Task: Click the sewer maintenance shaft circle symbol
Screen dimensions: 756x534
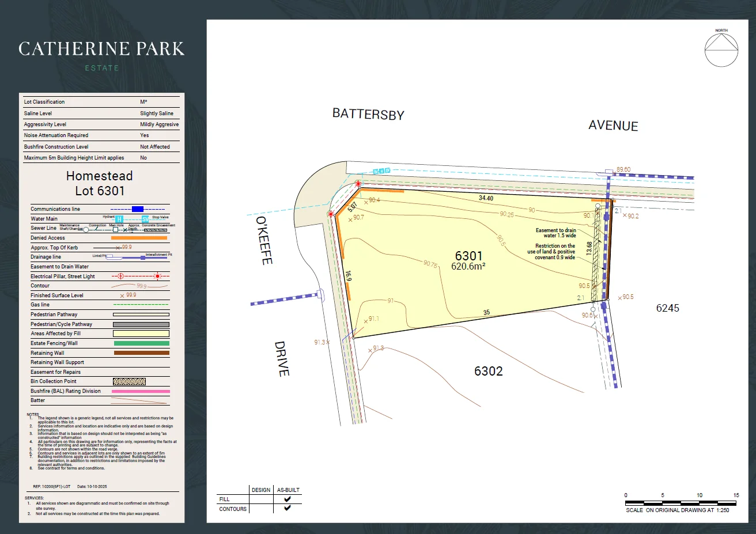Action: pyautogui.click(x=86, y=229)
